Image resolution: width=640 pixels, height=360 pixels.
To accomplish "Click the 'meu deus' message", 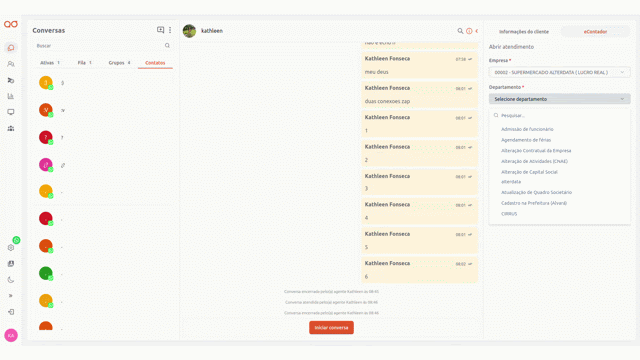I will 419,65.
